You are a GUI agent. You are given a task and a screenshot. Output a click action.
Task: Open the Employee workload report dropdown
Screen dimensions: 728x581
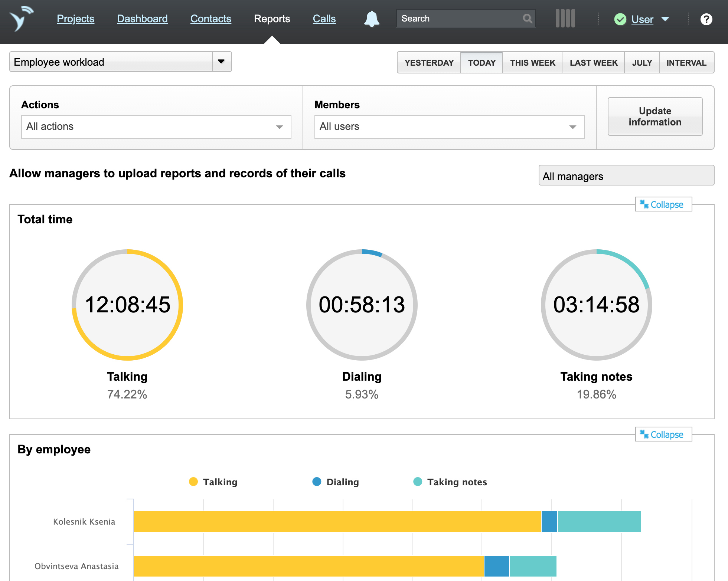click(x=221, y=62)
